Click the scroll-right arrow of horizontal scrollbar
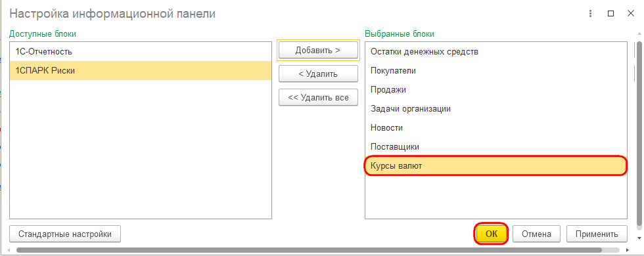 click(x=627, y=249)
